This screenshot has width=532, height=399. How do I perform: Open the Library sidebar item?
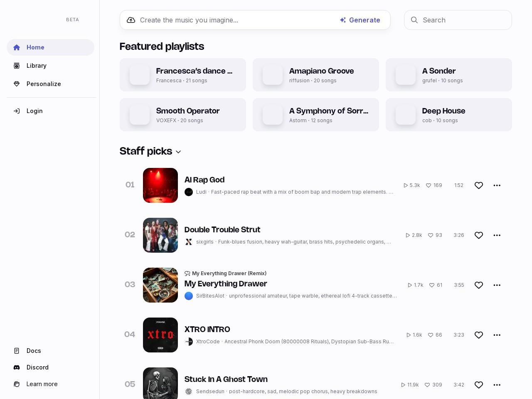click(x=37, y=66)
